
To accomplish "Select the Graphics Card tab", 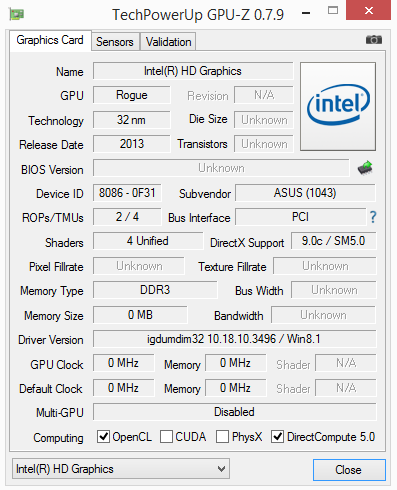I will pos(50,40).
